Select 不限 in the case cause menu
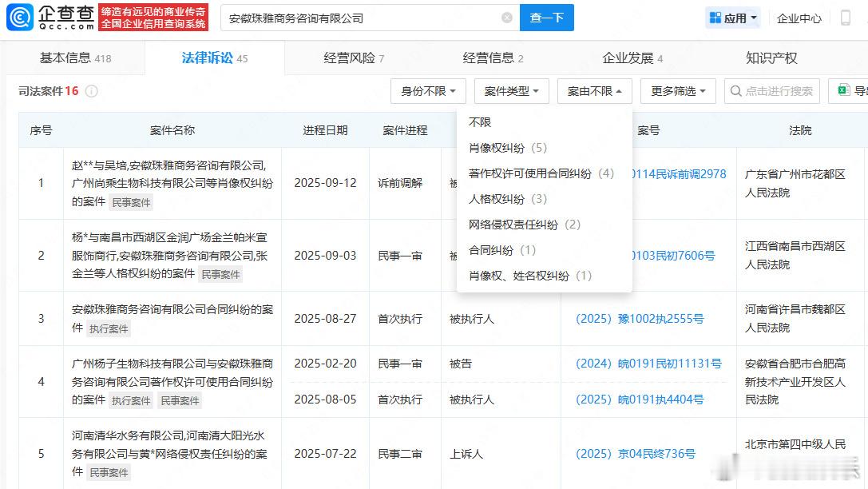Screen dimensions: 868x489 479,121
